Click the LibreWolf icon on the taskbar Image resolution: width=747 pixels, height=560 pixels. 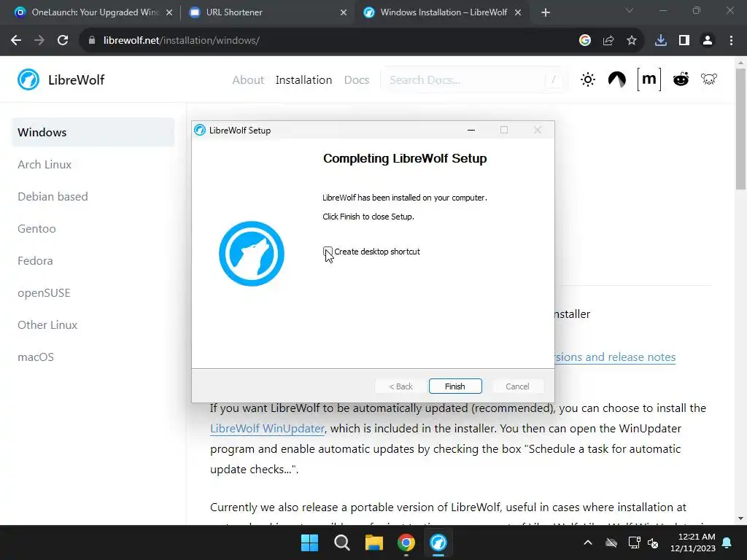tap(438, 542)
